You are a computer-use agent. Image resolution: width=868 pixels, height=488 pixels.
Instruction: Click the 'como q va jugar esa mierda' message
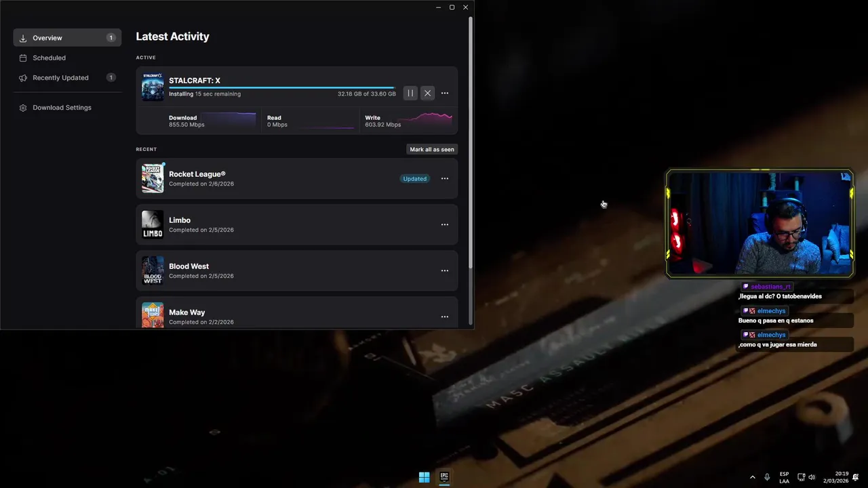[778, 345]
